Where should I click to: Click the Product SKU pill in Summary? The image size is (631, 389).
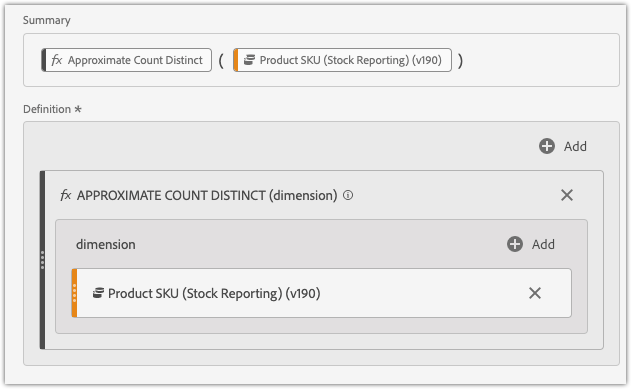(342, 60)
